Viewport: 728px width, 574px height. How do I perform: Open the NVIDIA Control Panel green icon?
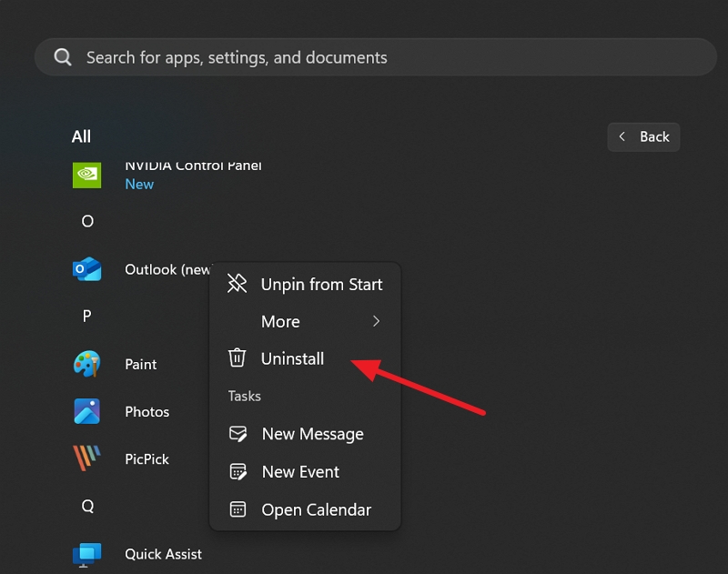(x=86, y=176)
